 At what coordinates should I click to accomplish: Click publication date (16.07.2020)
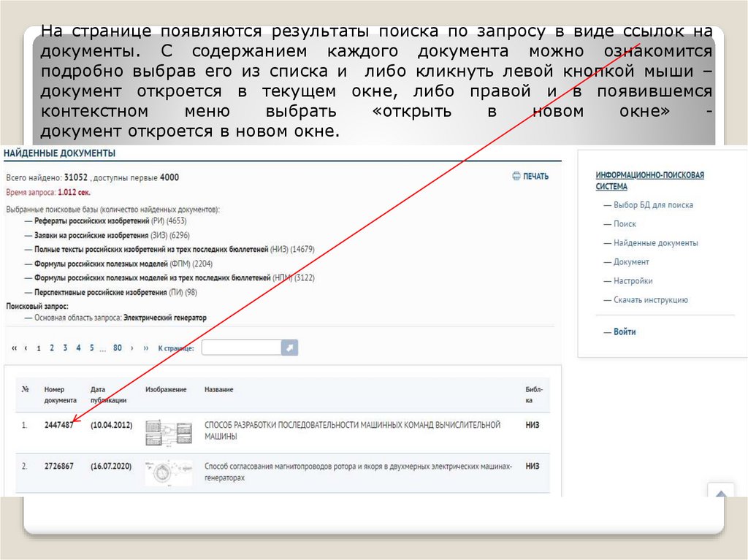pos(111,466)
